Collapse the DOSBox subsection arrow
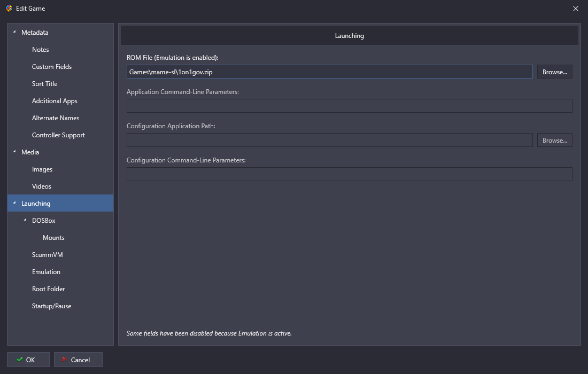This screenshot has height=374, width=588. click(25, 220)
